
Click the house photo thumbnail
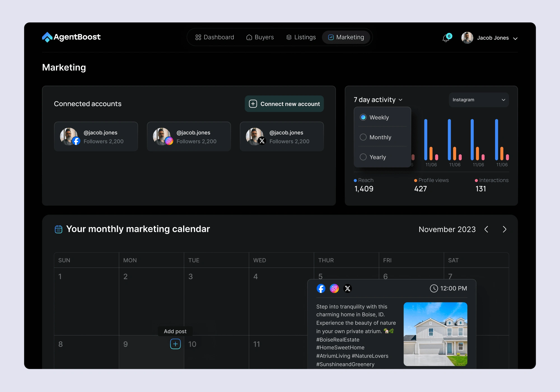435,334
